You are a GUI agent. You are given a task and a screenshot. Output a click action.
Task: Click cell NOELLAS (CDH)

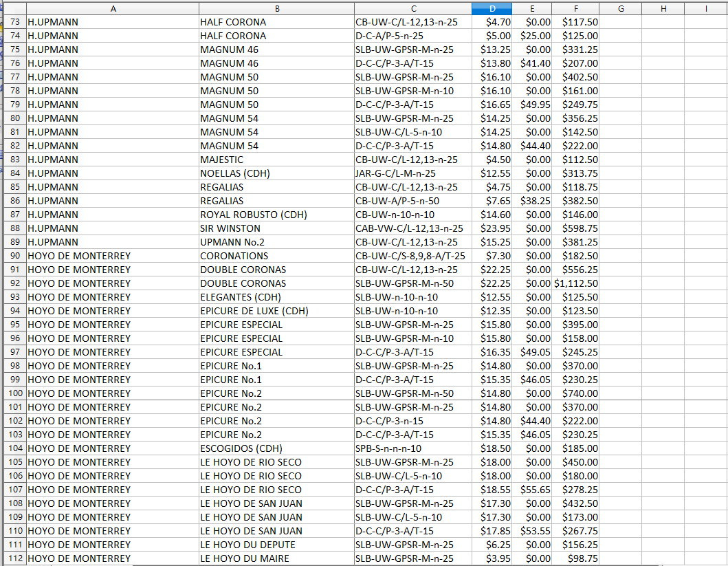pos(277,173)
